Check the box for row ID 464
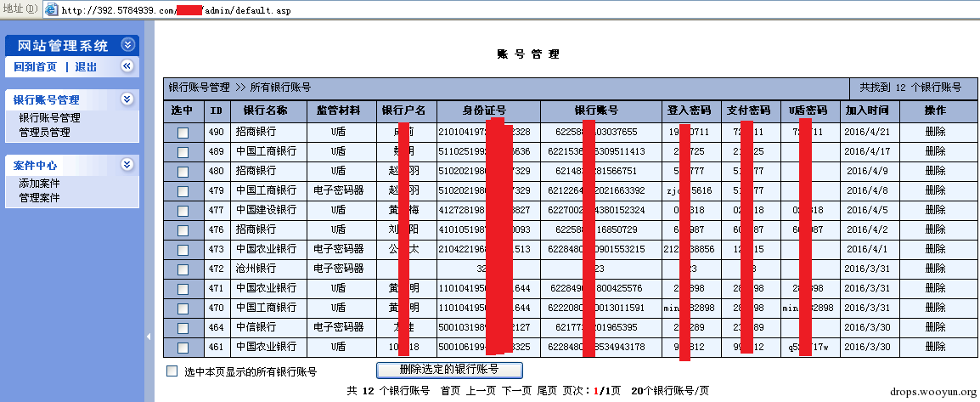Image resolution: width=980 pixels, height=402 pixels. pos(183,327)
